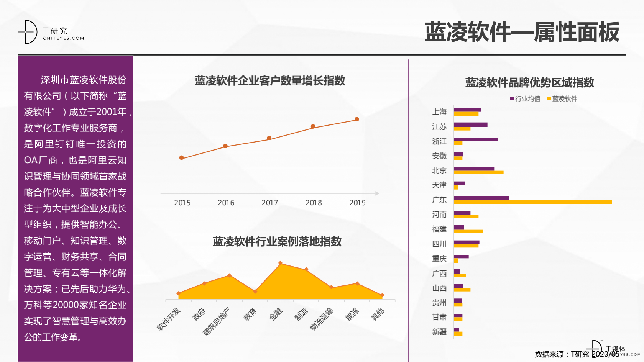Click the 新疆 region label
Screen dimensions: 644x362
click(439, 332)
